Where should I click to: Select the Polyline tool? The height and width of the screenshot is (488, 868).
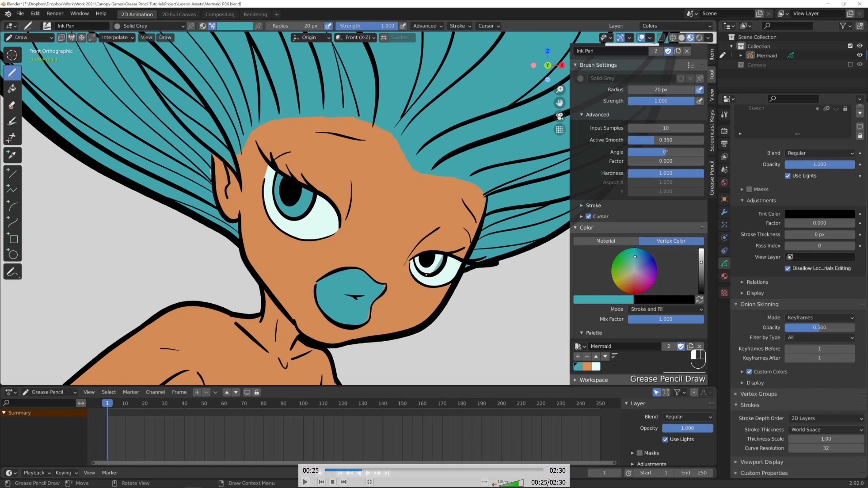click(x=12, y=189)
